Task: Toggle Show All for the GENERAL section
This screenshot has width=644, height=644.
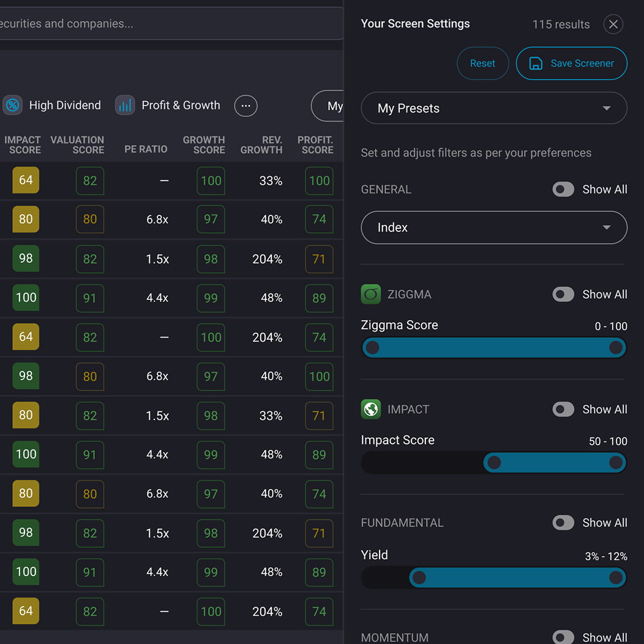Action: [563, 189]
